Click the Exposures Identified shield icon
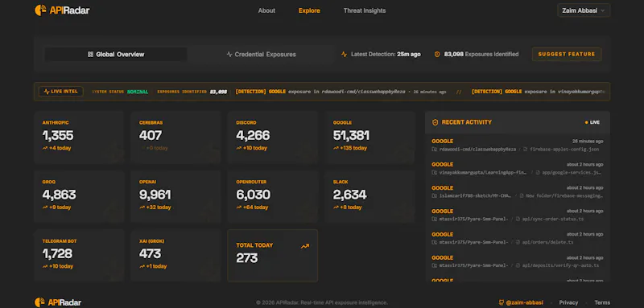 click(x=437, y=54)
